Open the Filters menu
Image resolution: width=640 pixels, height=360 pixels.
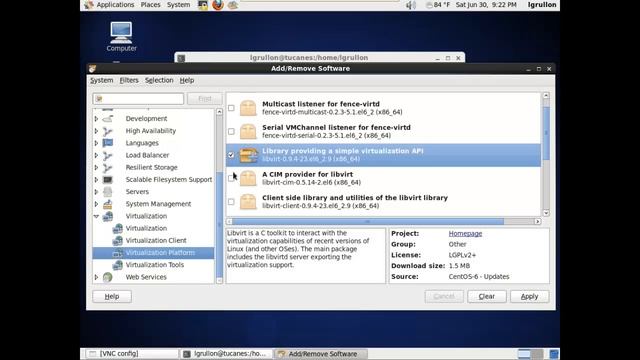[x=129, y=80]
